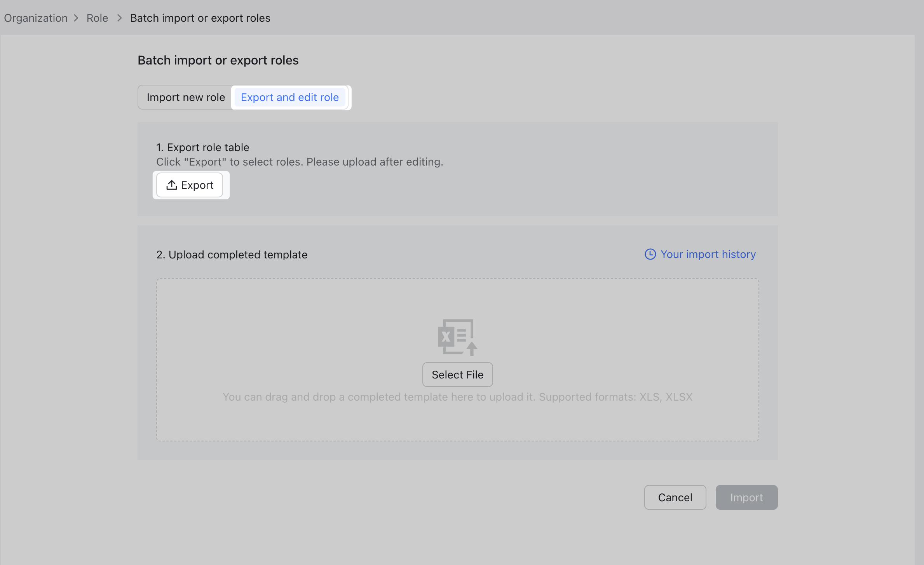Click the chevron after Role in breadcrumb
924x565 pixels.
[x=119, y=18]
